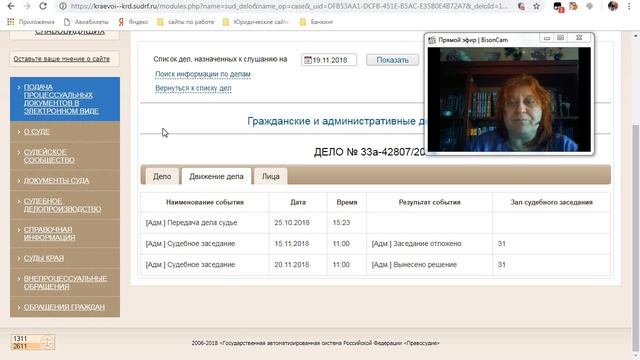Open Судебное делопроизводство sidebar item

coord(65,205)
